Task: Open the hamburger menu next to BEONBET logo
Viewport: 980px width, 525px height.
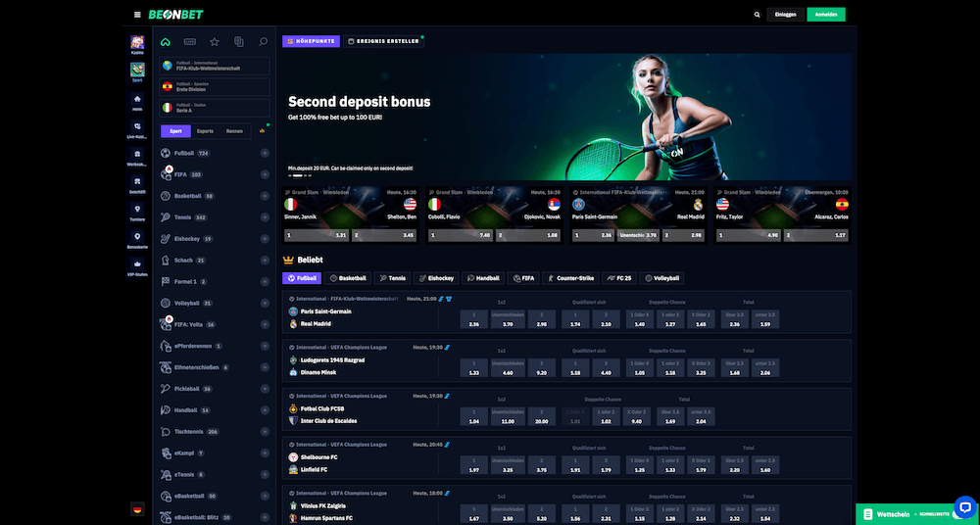Action: (x=137, y=15)
